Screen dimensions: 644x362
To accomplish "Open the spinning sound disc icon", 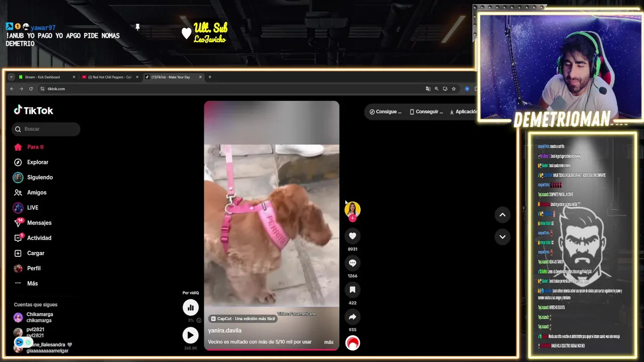I will 353,343.
